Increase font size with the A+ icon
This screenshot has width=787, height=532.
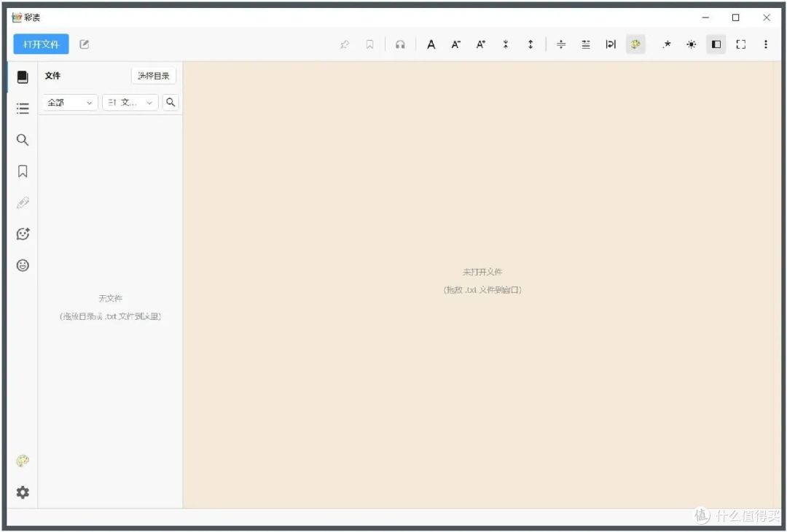[481, 44]
